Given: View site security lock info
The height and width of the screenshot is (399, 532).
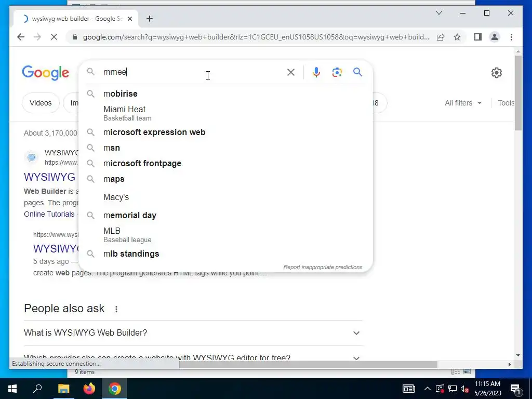Looking at the screenshot, I should pos(75,37).
